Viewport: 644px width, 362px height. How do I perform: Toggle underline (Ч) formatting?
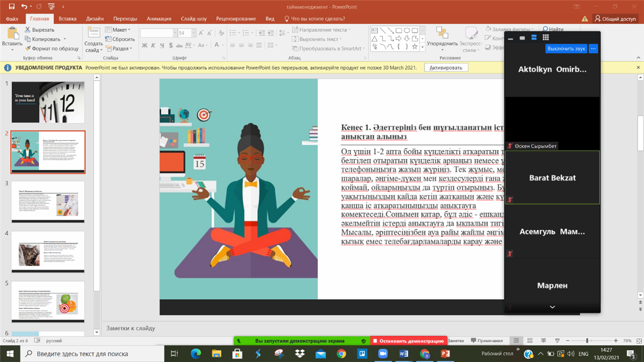162,46
